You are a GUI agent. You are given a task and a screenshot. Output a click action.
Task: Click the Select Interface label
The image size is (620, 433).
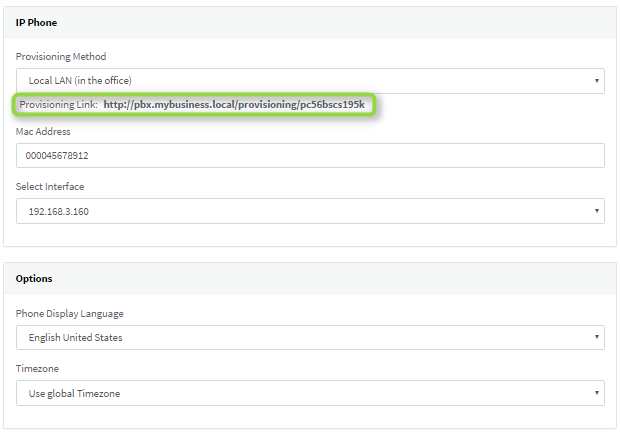(x=50, y=187)
